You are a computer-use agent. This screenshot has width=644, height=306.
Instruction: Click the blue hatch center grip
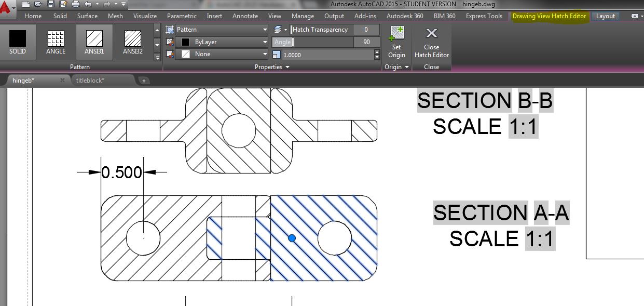coord(292,238)
